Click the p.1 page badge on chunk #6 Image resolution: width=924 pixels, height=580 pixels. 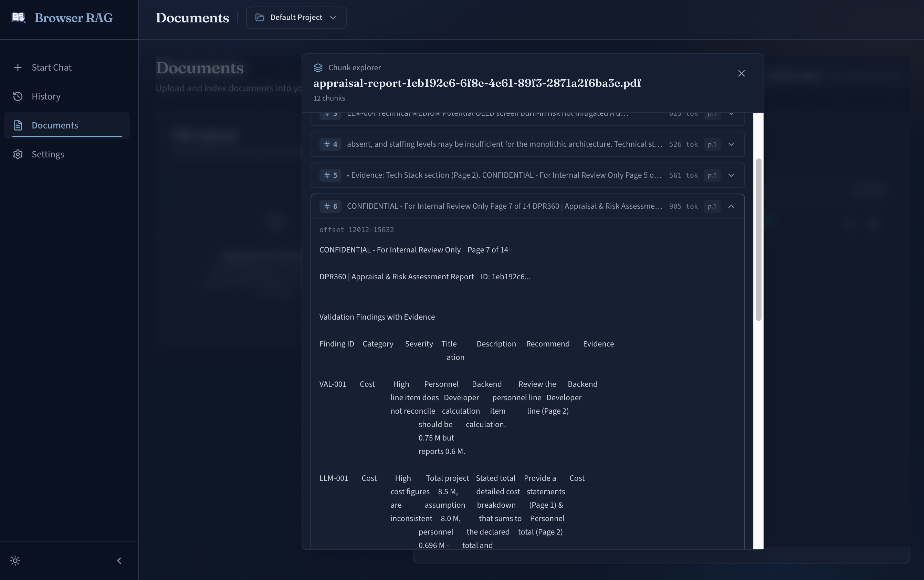pyautogui.click(x=712, y=206)
